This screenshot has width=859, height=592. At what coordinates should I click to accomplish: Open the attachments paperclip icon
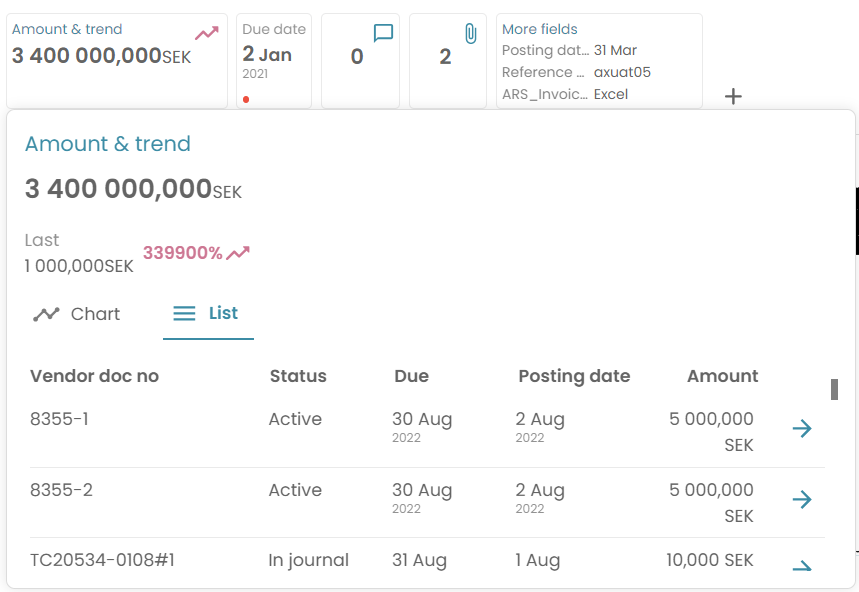coord(471,33)
